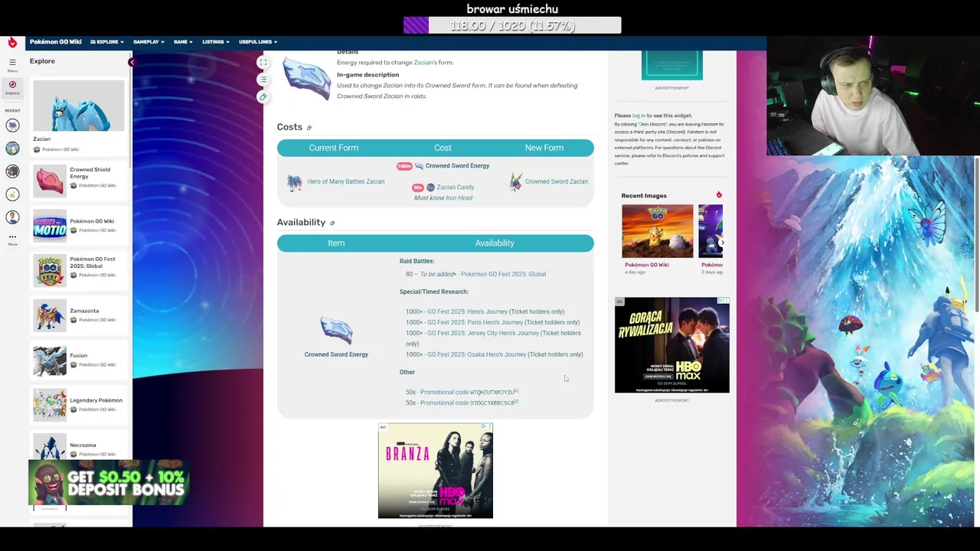Viewport: 980px width, 551px height.
Task: Click the Zacian Candy icon
Action: [x=430, y=187]
